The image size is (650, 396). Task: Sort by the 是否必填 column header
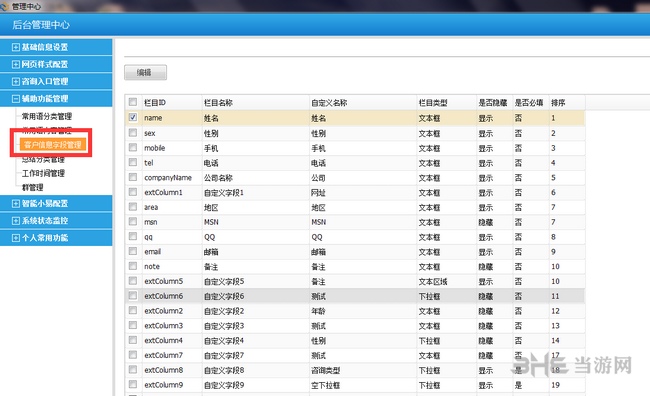click(x=531, y=102)
